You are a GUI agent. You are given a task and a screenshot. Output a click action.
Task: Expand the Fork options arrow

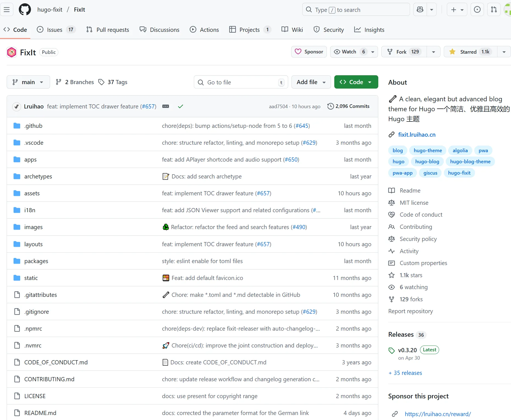tap(434, 52)
